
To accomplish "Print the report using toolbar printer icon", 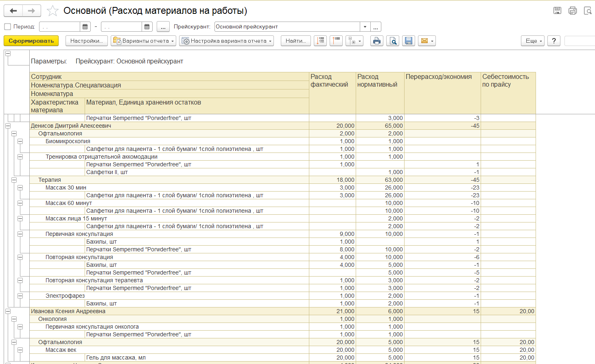I will pyautogui.click(x=377, y=41).
